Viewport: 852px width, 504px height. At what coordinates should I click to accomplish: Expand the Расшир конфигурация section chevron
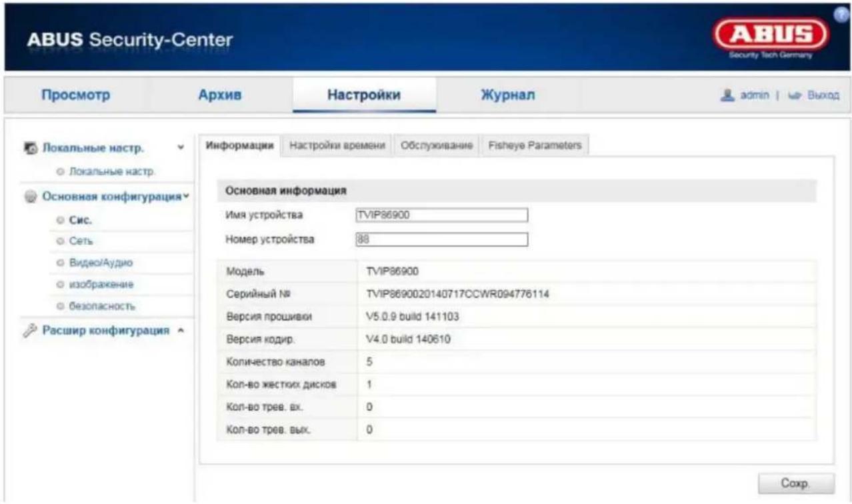click(181, 331)
